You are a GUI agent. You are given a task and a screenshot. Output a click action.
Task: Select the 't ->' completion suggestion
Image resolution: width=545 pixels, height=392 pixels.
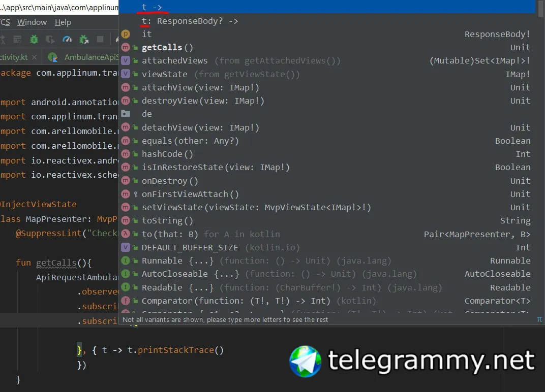[327, 7]
